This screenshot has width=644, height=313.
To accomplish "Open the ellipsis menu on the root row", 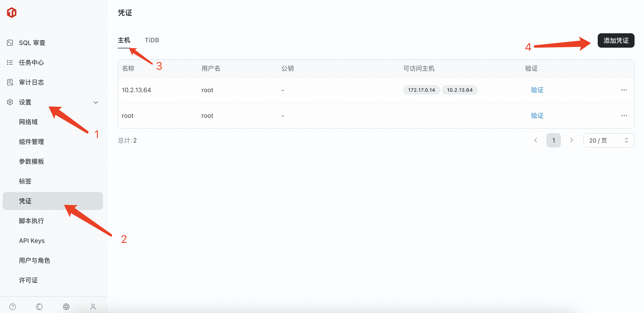I will click(624, 115).
